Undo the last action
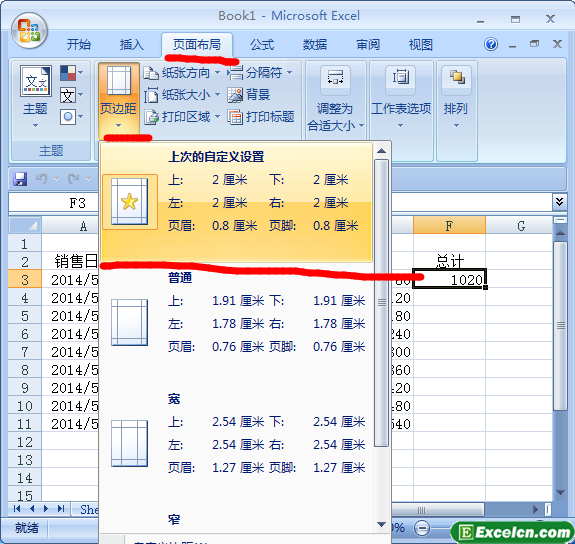575x544 pixels. point(41,179)
